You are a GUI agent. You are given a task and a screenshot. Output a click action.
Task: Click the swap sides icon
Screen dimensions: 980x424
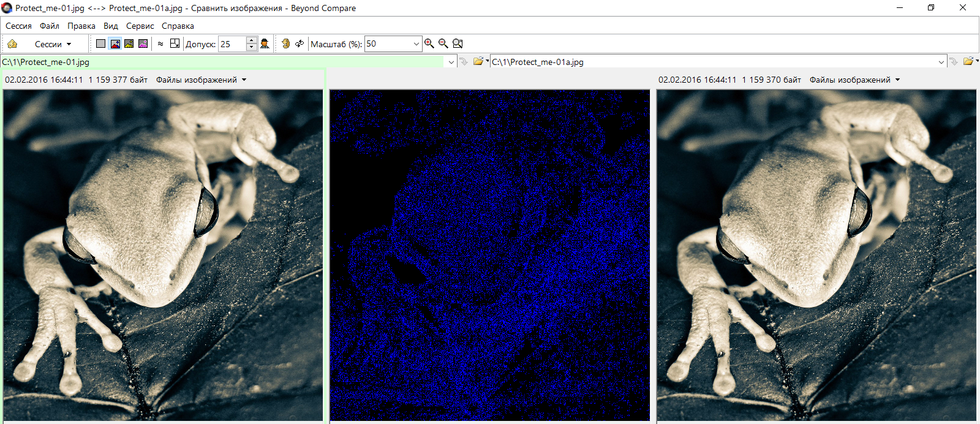(x=300, y=44)
